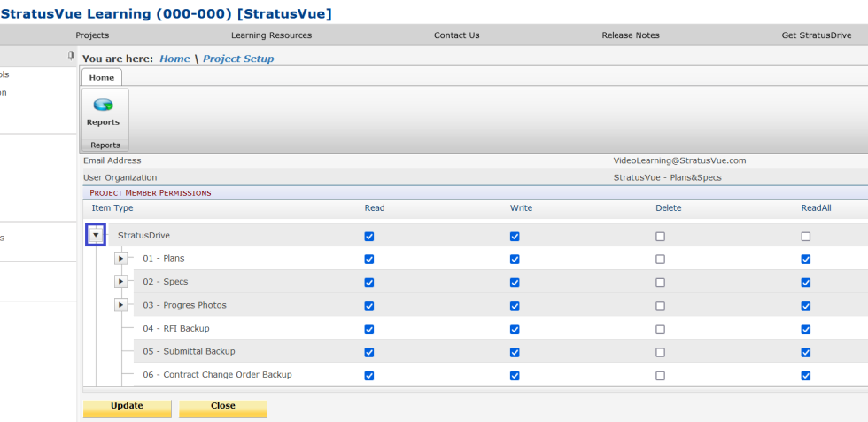The width and height of the screenshot is (868, 422).
Task: Select the StratusDrive tree label
Action: coord(143,235)
